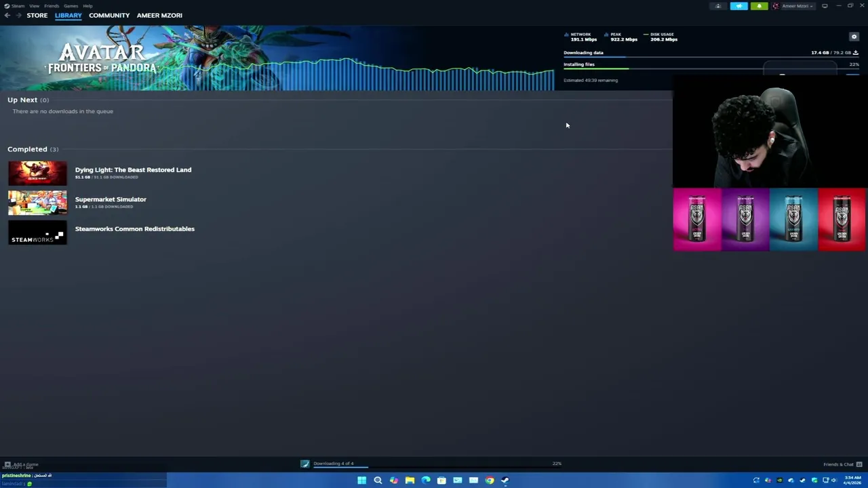
Task: Open Google Chrome from the taskbar
Action: (x=490, y=480)
